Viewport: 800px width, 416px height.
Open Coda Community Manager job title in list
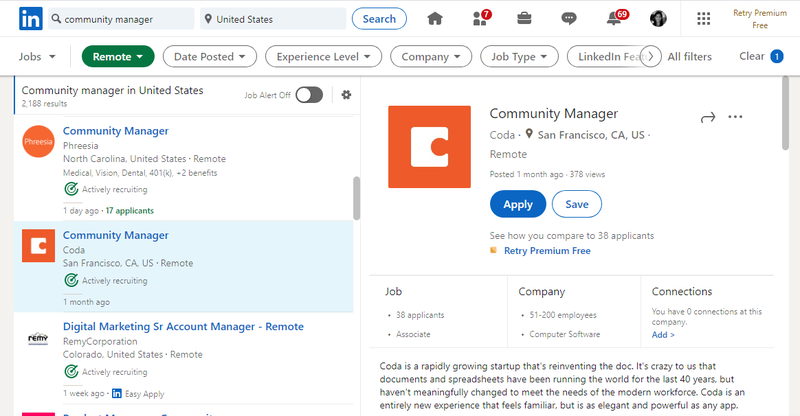pos(116,235)
